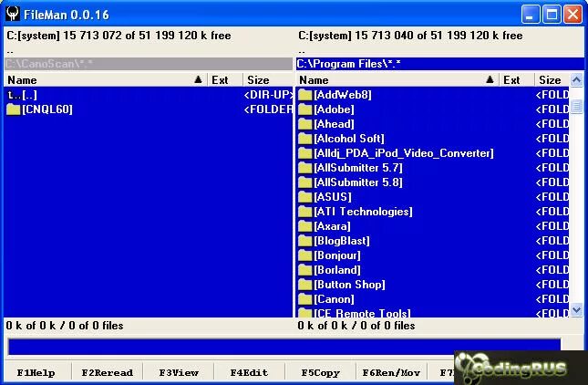Click the ATI Technologies folder icon
The height and width of the screenshot is (385, 588).
[304, 212]
